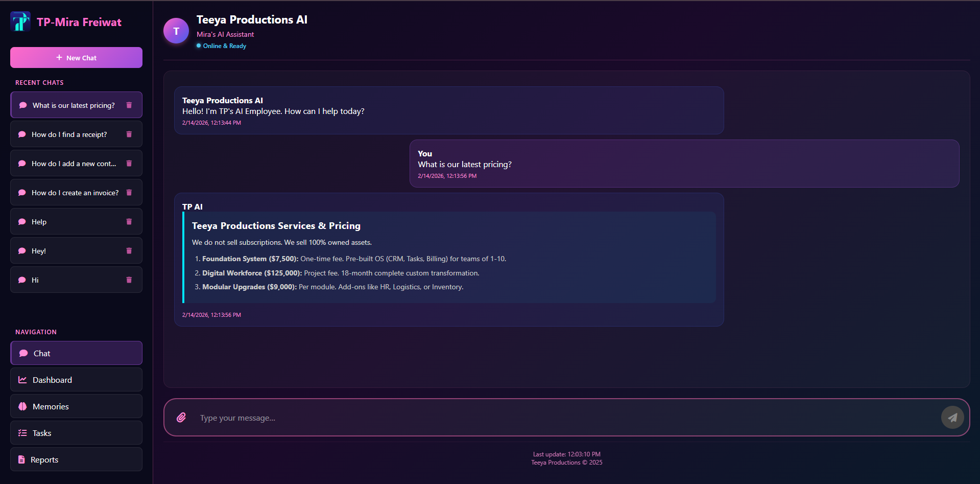
Task: Open the Chat navigation item
Action: tap(76, 353)
